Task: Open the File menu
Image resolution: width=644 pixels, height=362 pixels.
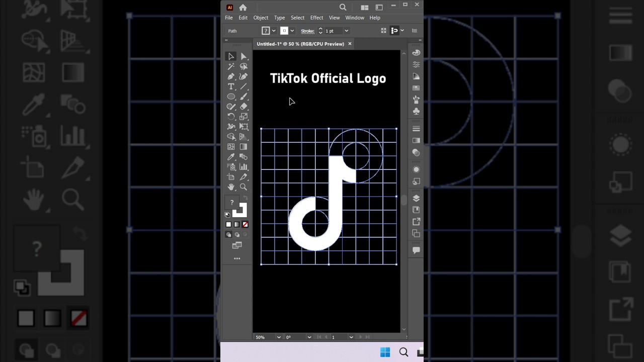Action: click(229, 18)
